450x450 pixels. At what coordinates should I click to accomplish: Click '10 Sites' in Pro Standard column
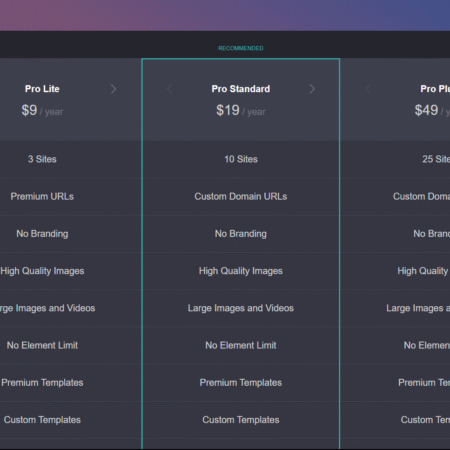pyautogui.click(x=241, y=159)
